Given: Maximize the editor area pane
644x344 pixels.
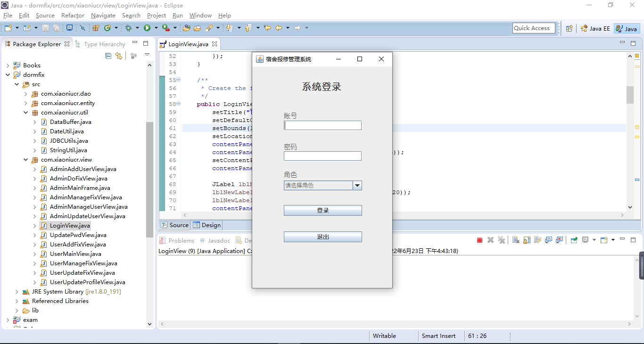Looking at the screenshot, I should (x=633, y=43).
